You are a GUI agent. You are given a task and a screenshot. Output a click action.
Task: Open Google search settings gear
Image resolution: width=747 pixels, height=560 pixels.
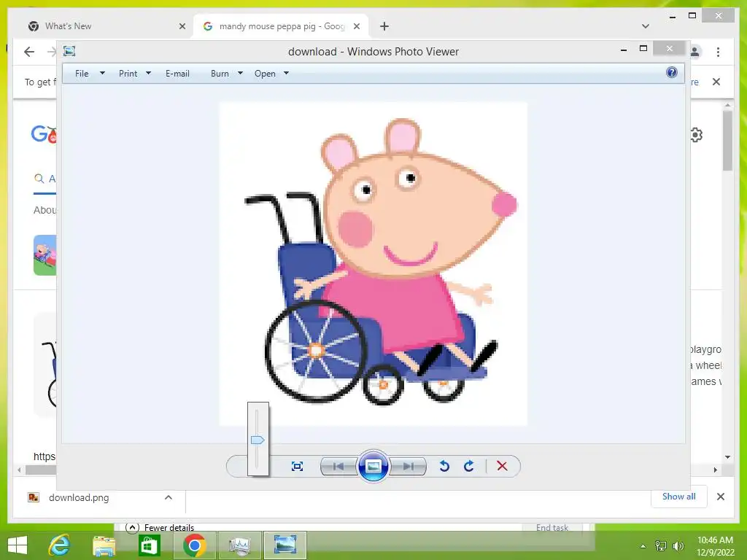click(696, 135)
